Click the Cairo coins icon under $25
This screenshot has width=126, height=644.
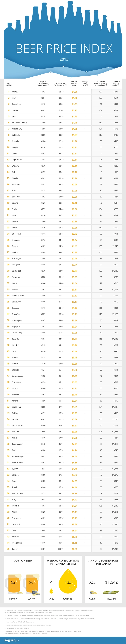(92, 592)
